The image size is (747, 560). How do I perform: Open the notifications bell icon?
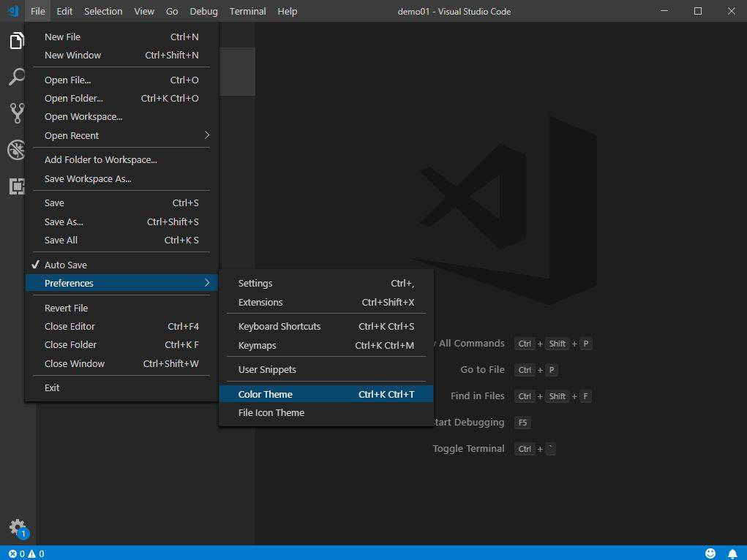click(x=732, y=553)
